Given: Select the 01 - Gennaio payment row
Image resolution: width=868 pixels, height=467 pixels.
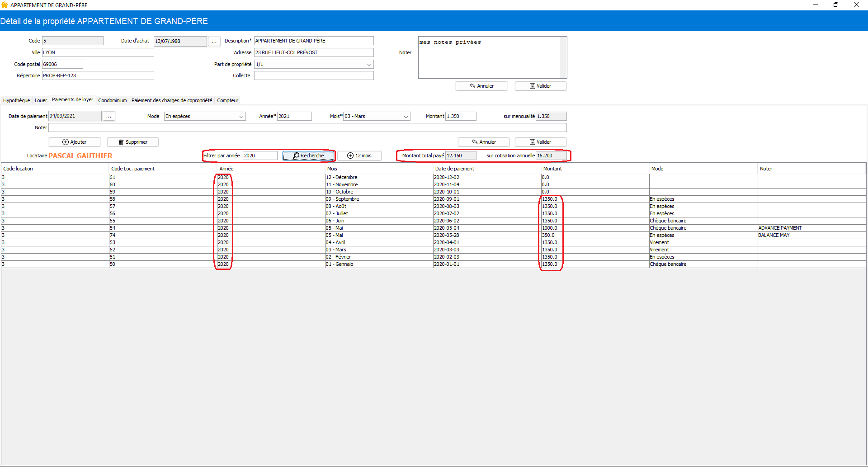Looking at the screenshot, I should click(x=434, y=264).
